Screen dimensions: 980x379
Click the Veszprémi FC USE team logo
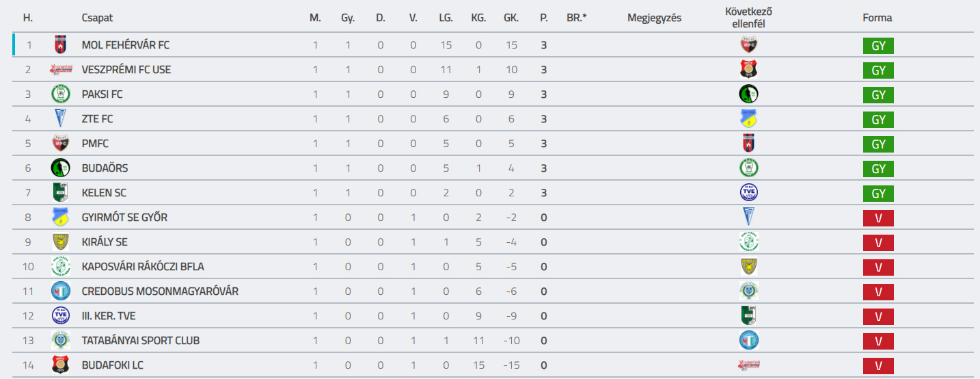pos(61,70)
